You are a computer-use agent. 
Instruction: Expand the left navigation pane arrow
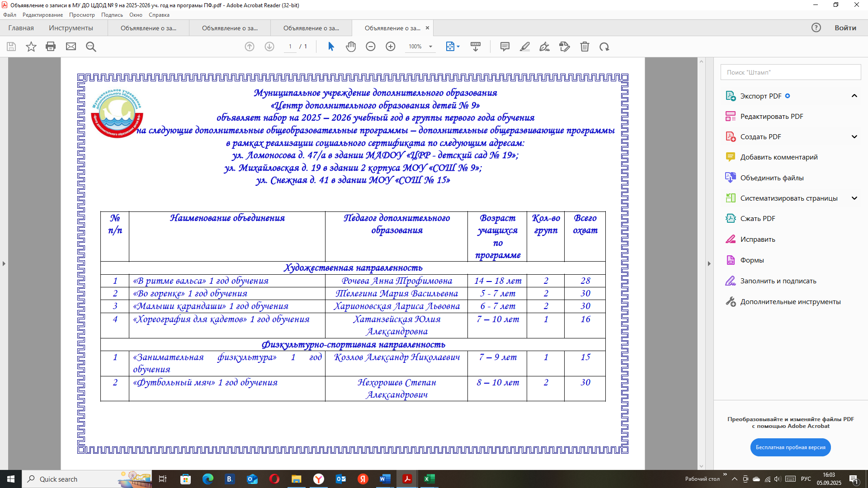pyautogui.click(x=4, y=263)
